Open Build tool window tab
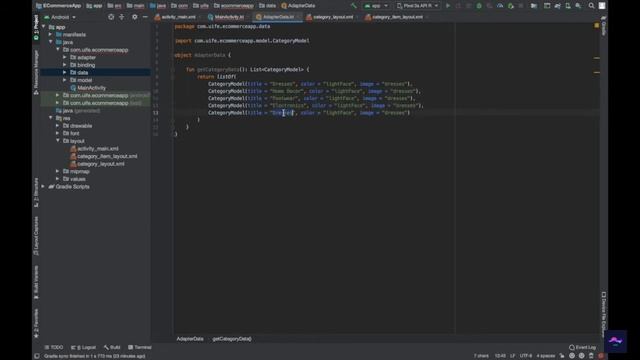 point(112,347)
